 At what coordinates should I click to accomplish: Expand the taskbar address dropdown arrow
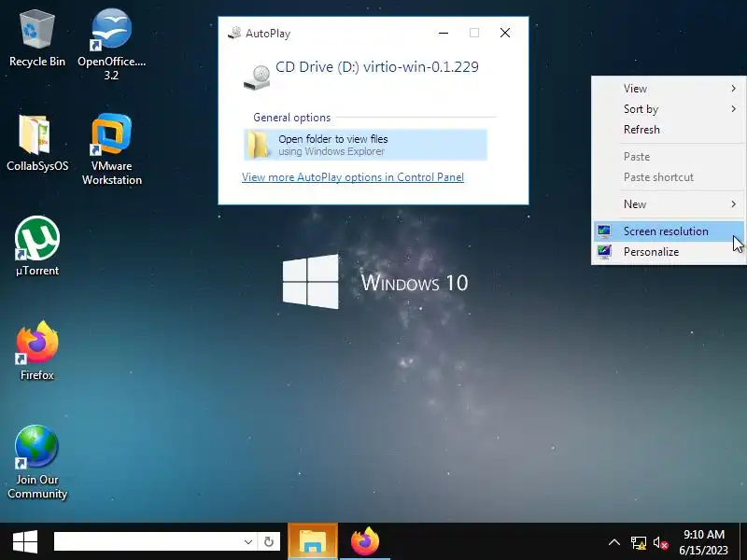tap(247, 542)
